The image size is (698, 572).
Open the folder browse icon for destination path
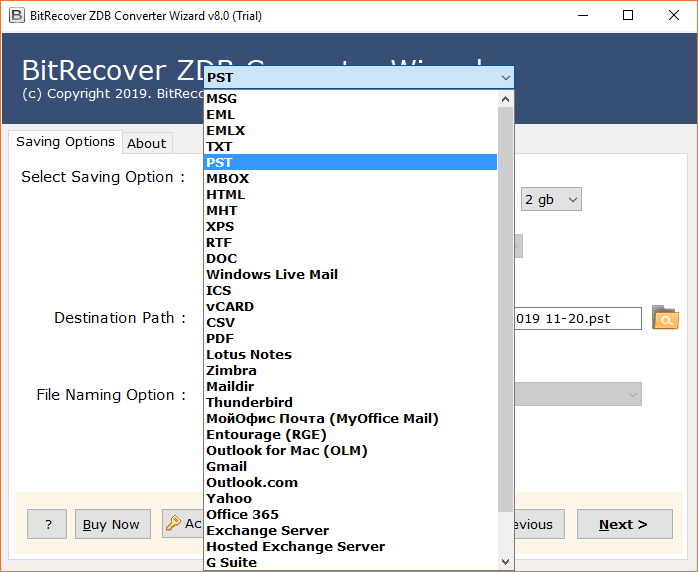665,317
